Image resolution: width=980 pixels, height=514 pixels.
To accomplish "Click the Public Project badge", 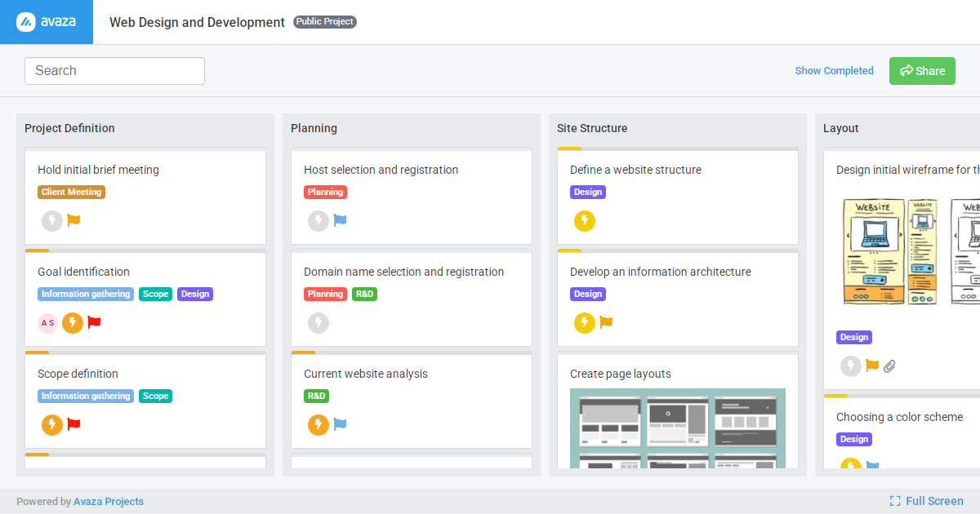I will [x=325, y=22].
